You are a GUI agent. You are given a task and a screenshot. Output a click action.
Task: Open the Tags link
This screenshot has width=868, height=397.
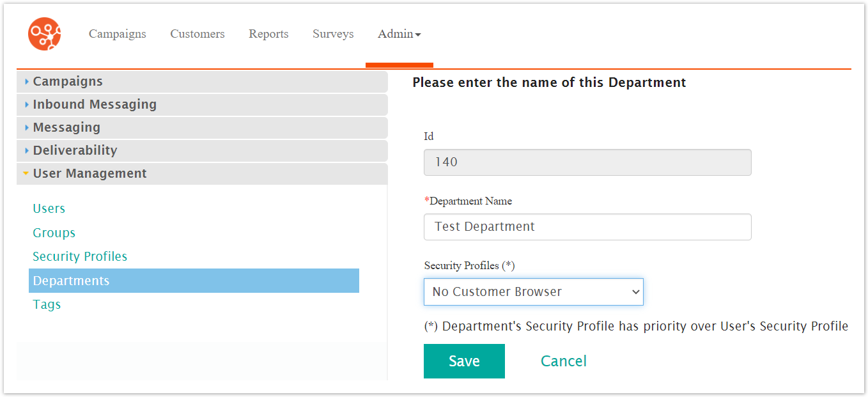[x=47, y=304]
